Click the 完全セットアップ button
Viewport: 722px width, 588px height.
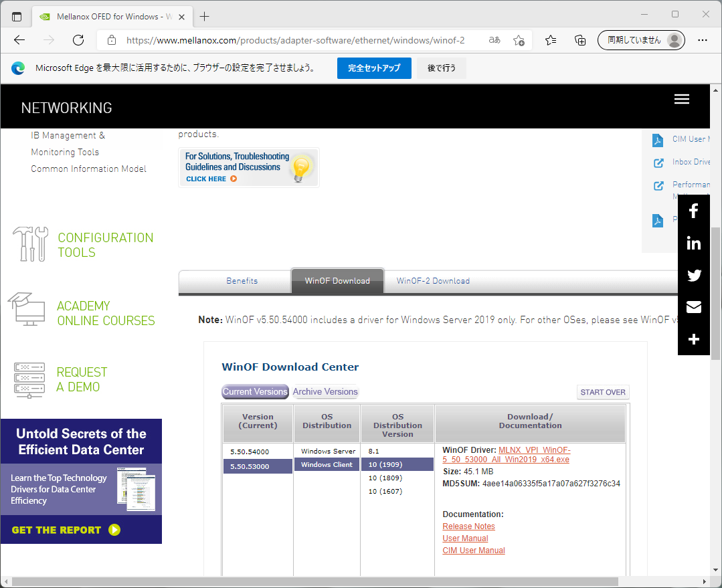[374, 68]
